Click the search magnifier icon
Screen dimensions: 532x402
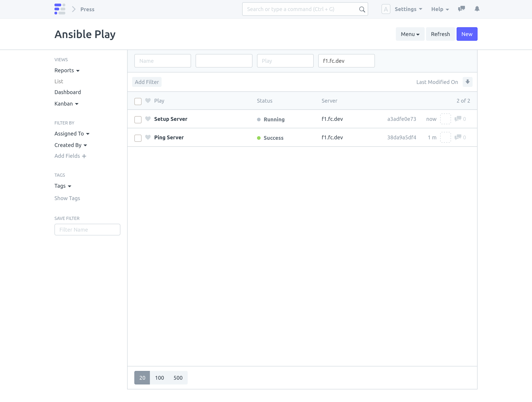click(362, 9)
